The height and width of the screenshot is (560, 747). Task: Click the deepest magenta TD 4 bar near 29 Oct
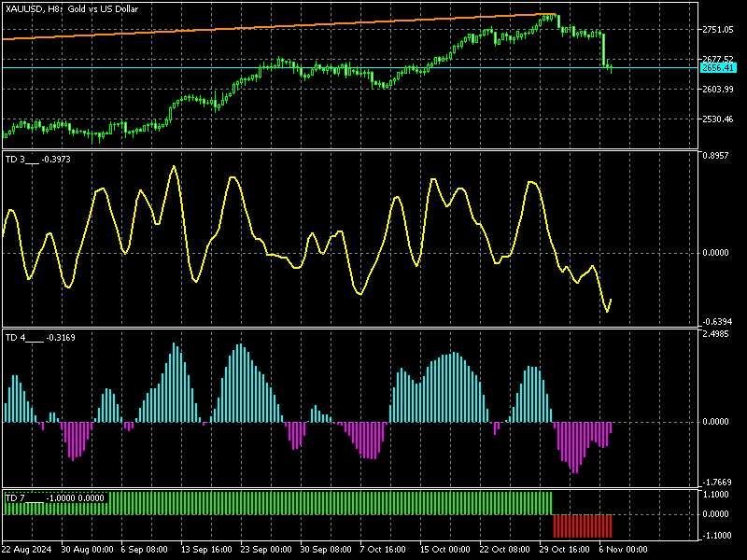pyautogui.click(x=575, y=447)
